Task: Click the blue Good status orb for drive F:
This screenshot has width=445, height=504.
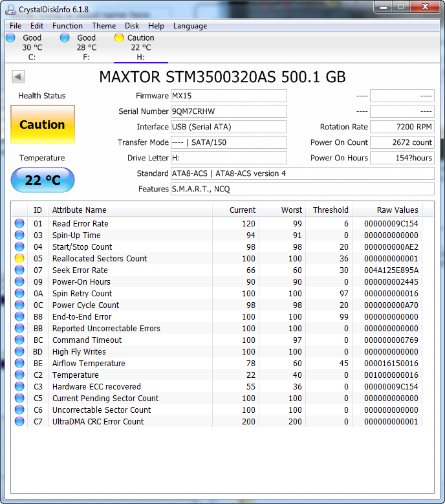Action: (x=65, y=38)
